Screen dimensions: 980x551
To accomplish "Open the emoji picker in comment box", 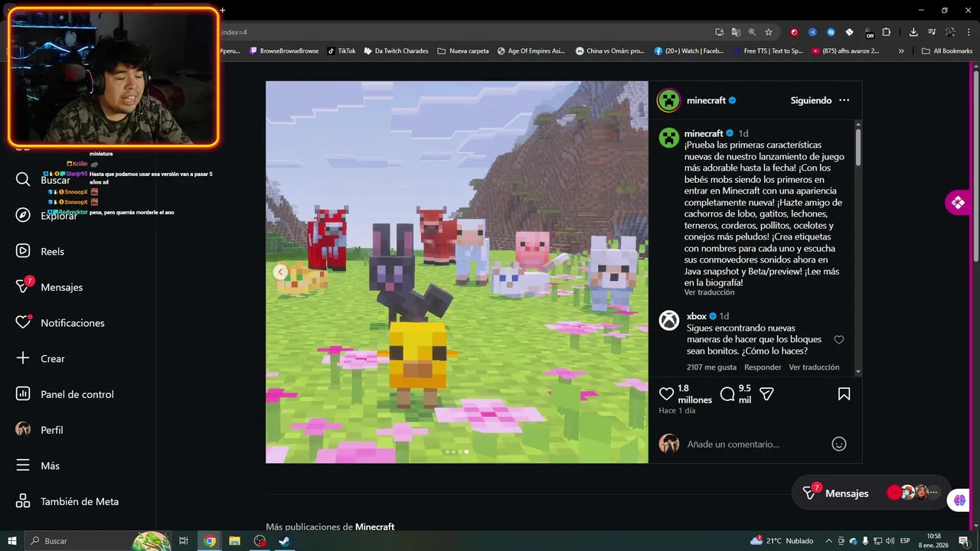I will coord(839,444).
